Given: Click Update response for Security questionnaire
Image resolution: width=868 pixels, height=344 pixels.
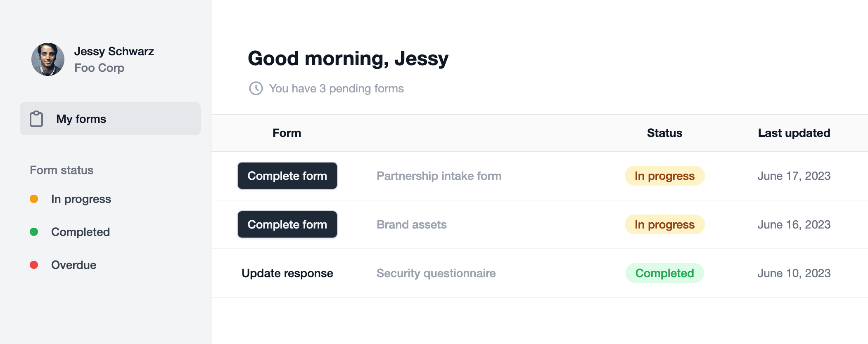Looking at the screenshot, I should click(287, 273).
